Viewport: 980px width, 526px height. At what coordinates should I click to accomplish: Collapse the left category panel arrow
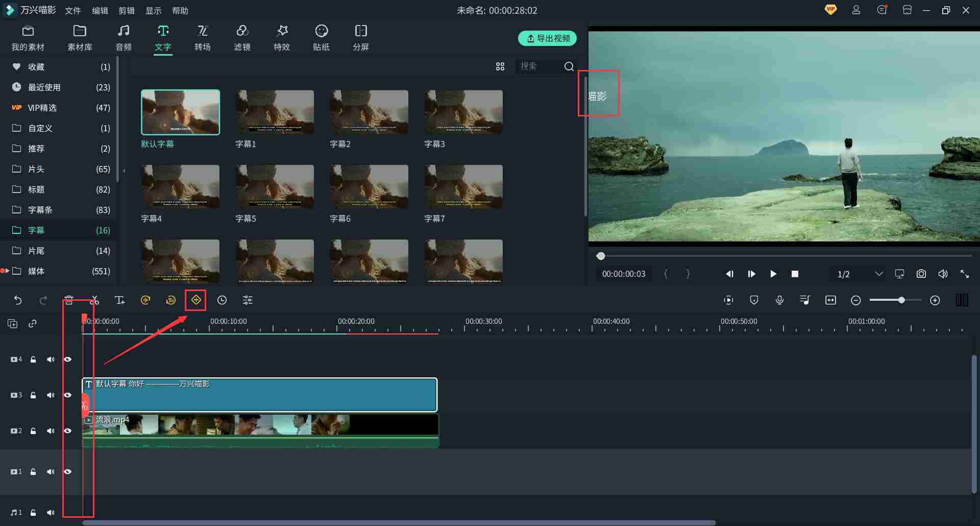[x=124, y=171]
